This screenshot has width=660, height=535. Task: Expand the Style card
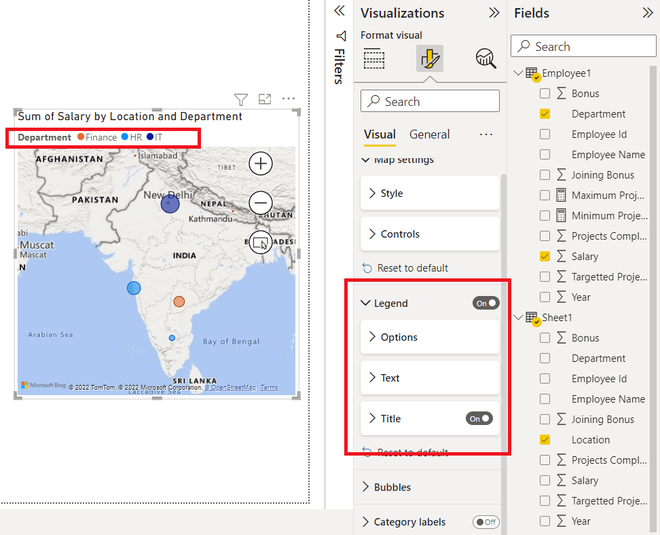430,193
